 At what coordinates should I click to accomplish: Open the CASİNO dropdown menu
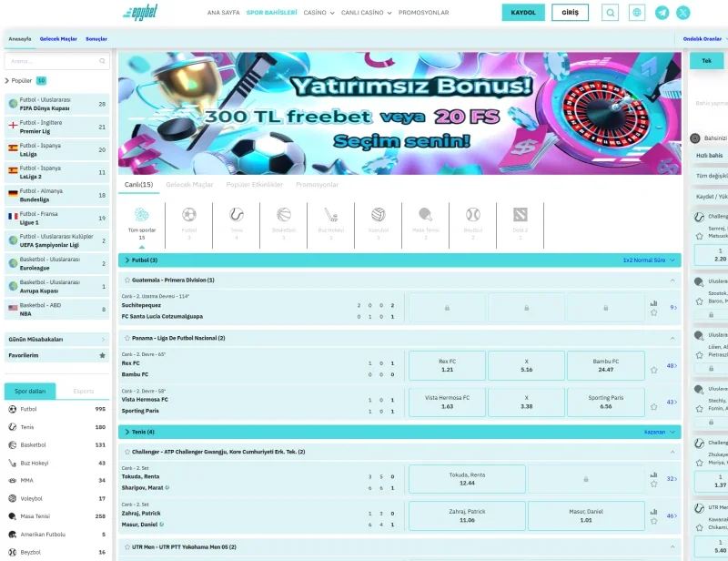319,13
